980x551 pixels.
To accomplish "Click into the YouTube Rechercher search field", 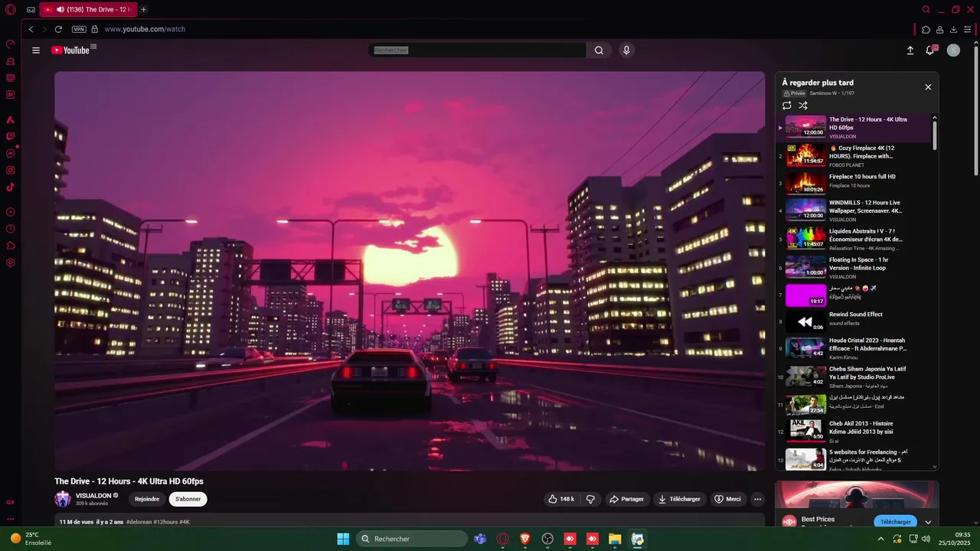I will coord(477,51).
